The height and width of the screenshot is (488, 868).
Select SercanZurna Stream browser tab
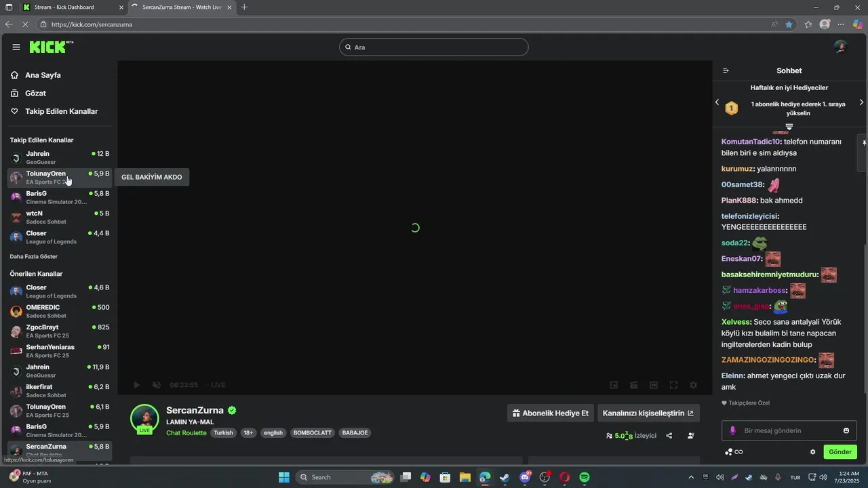click(180, 7)
